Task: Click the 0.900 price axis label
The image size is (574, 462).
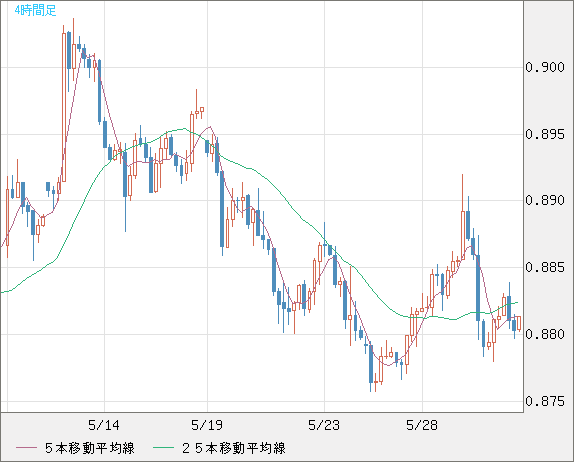Action: [545, 67]
